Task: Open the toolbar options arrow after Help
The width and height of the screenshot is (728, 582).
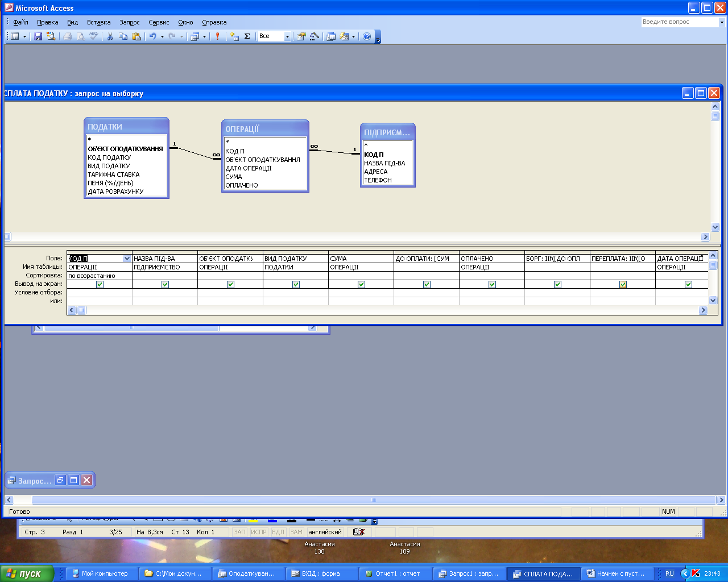Action: coord(378,38)
